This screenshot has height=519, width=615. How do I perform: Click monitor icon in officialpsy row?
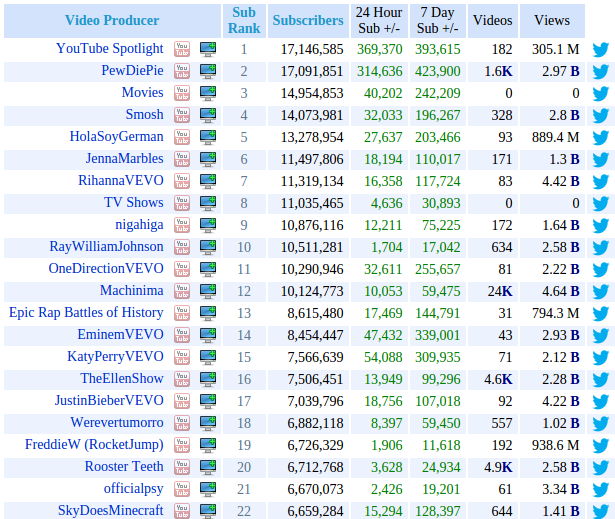[x=208, y=489]
